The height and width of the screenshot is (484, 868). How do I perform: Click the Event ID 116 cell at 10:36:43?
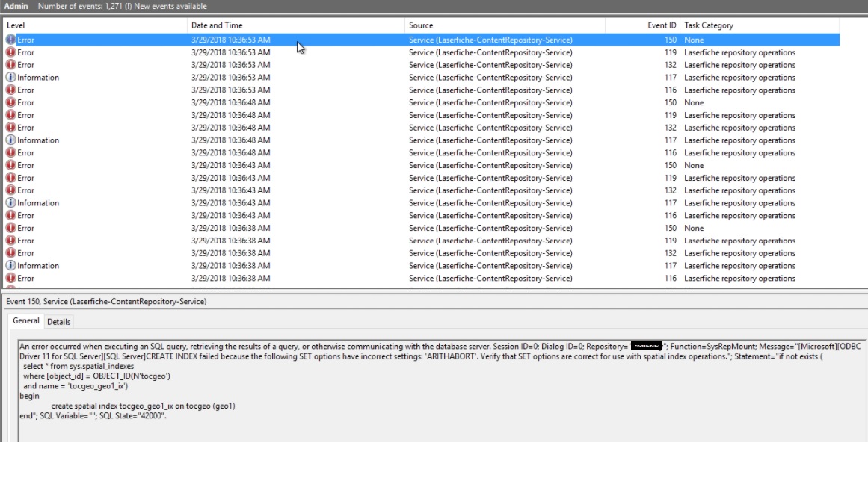pos(671,215)
